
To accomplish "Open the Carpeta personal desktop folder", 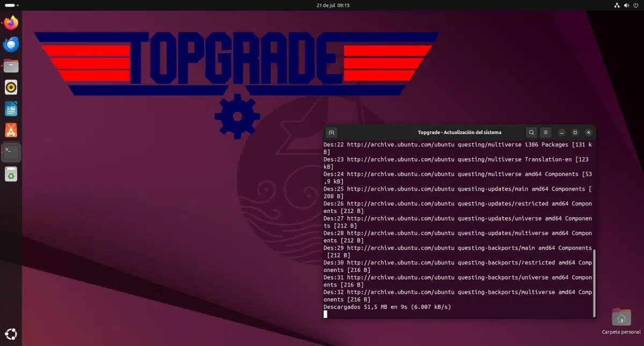I will [621, 321].
